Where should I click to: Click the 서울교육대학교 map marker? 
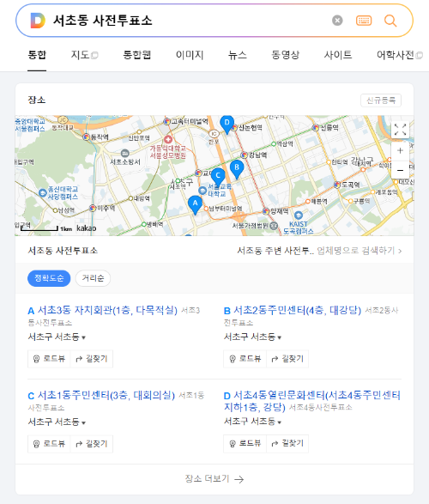pyautogui.click(x=202, y=191)
